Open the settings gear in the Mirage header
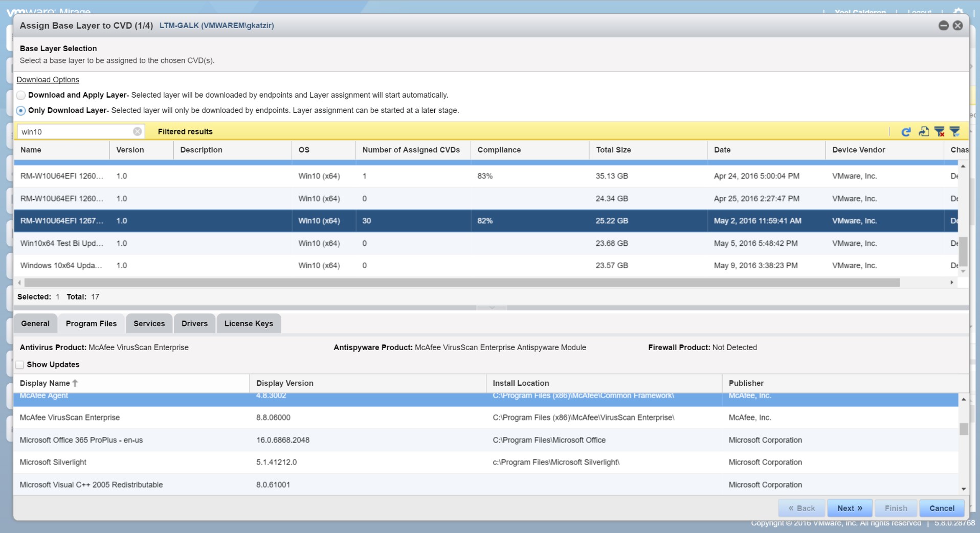980x533 pixels. [x=959, y=11]
